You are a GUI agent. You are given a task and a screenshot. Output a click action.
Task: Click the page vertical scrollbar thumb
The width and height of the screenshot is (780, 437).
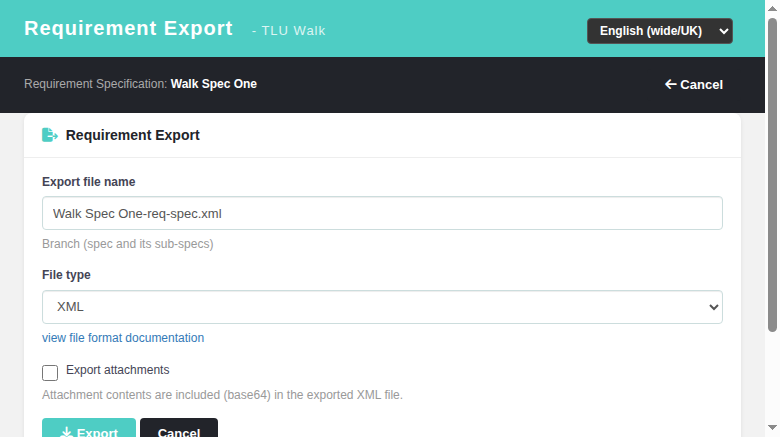[772, 175]
